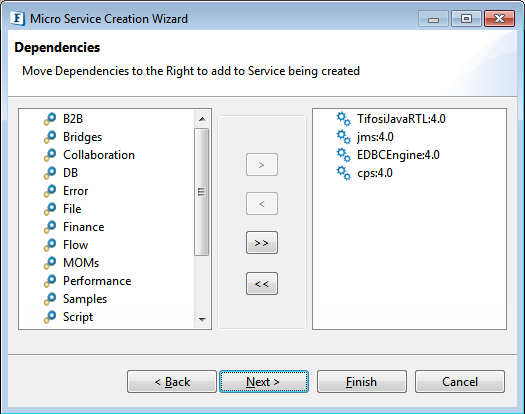
Task: Choose the Finance category in list
Action: (x=83, y=227)
